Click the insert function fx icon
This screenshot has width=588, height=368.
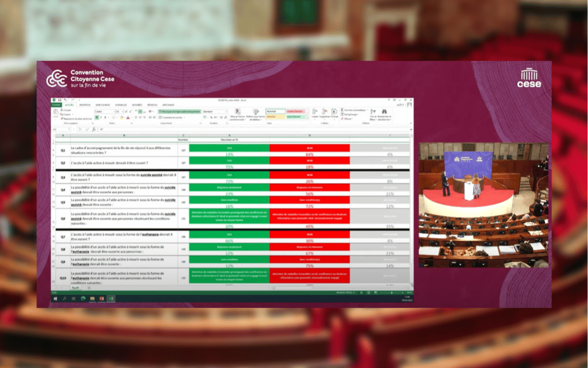click(x=94, y=129)
